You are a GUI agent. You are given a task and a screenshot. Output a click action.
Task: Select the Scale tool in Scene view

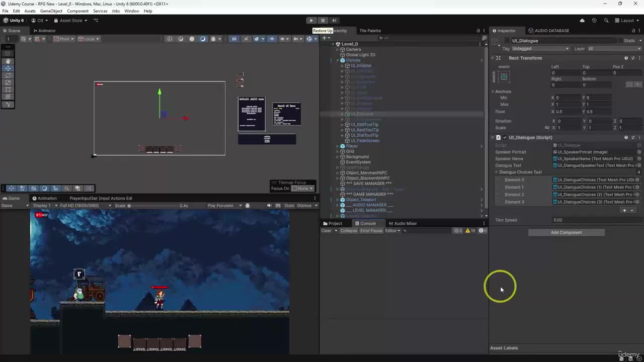[x=8, y=82]
